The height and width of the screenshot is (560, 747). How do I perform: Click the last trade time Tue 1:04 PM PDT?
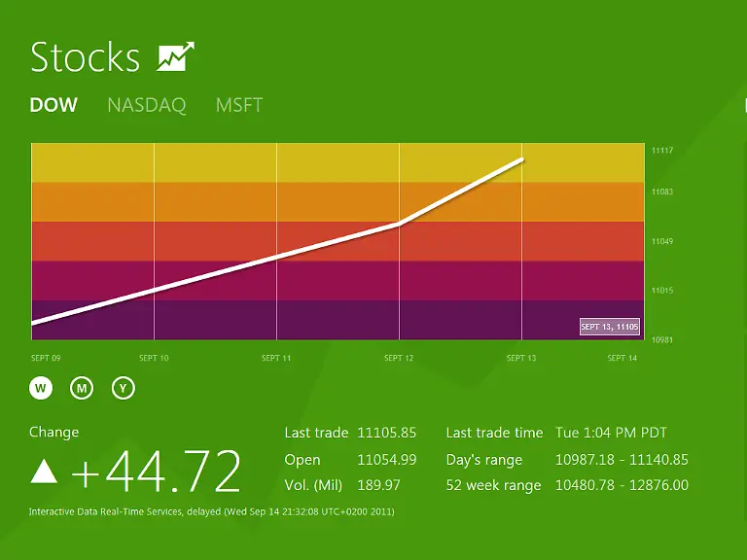click(x=611, y=433)
